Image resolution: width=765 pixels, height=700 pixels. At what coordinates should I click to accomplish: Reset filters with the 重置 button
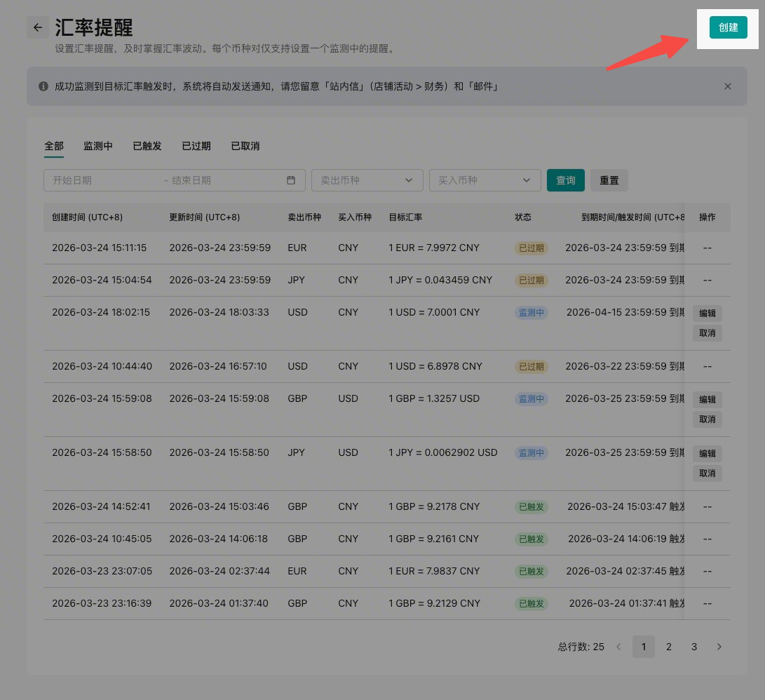tap(609, 180)
